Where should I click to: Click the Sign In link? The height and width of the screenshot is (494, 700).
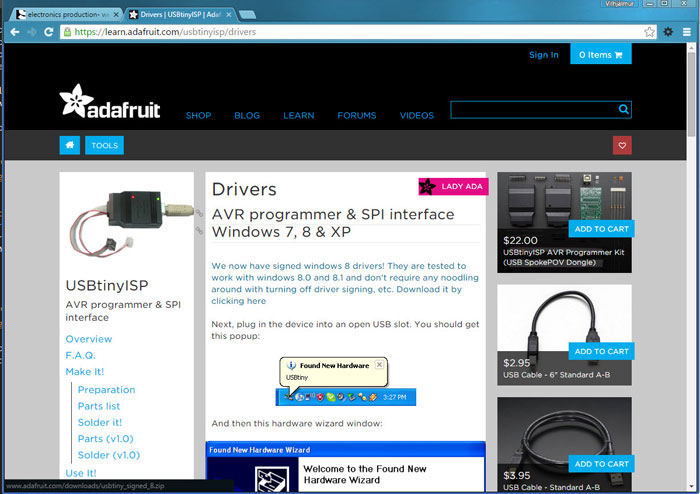544,55
